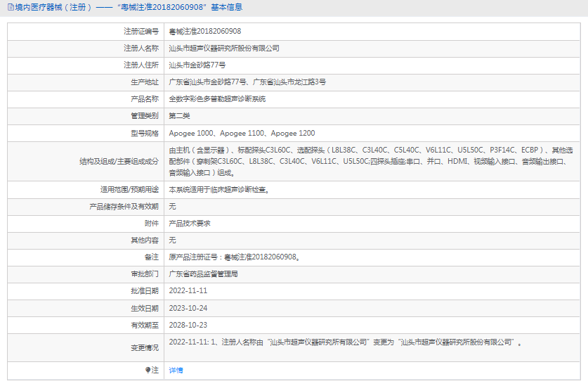The width and height of the screenshot is (588, 386).
Task: Click the document icon before 境内医疗器械 title
Action: 11,7
